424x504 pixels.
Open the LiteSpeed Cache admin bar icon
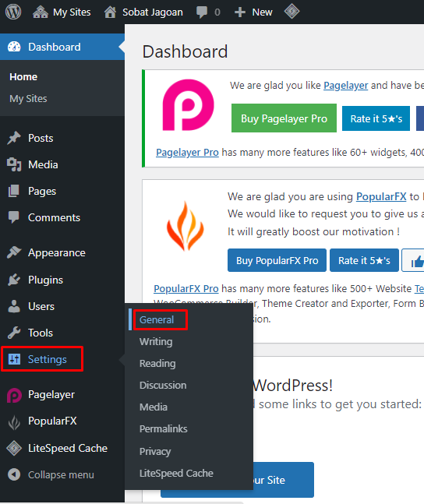(x=291, y=12)
